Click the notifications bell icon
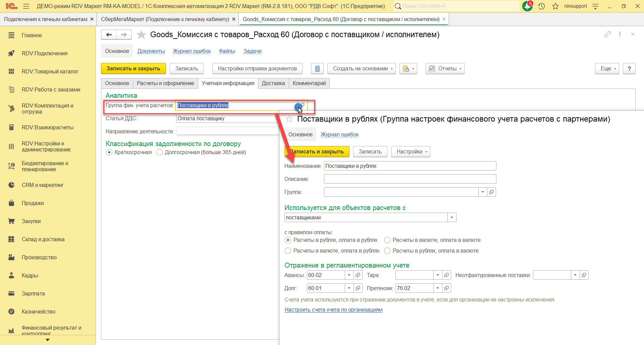Viewport: 644px width, 345px height. pos(527,6)
